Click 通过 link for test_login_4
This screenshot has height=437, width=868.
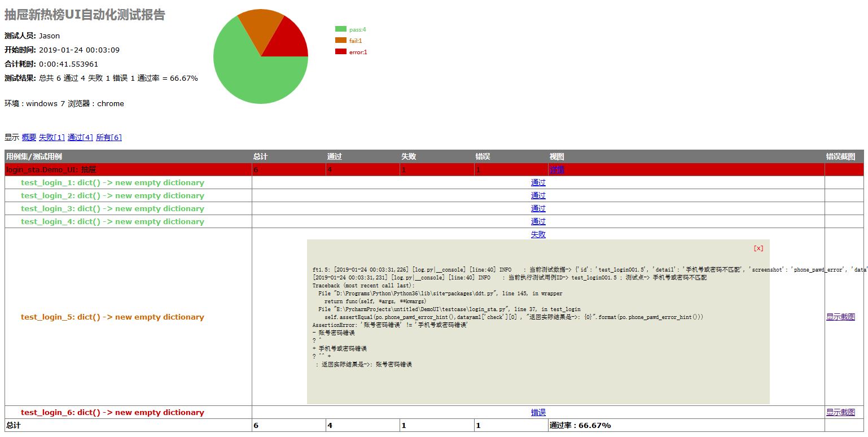point(537,221)
